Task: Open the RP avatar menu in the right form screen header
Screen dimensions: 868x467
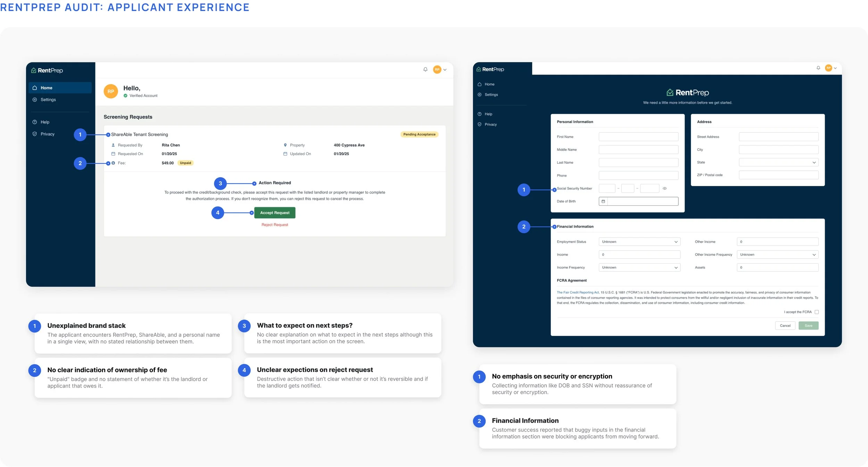Action: click(x=831, y=68)
